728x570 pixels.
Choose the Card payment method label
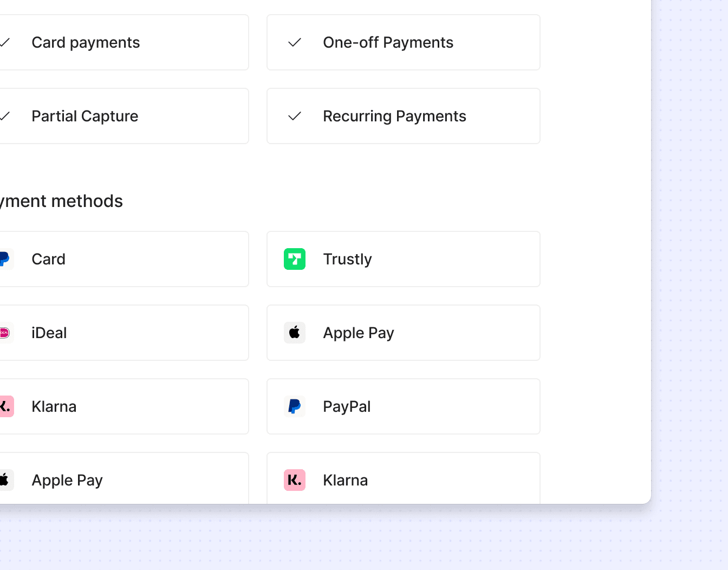click(x=49, y=259)
